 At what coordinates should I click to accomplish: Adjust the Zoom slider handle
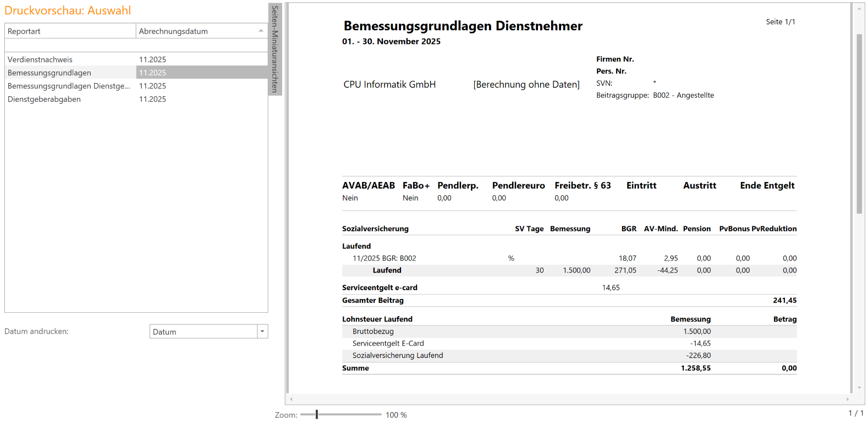pos(317,414)
